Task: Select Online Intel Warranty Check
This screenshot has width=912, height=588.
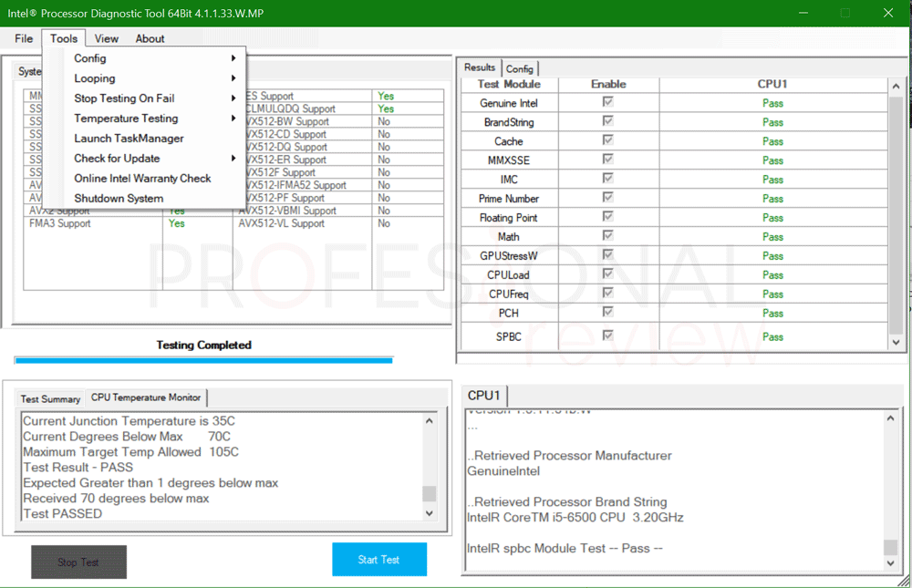Action: tap(142, 179)
